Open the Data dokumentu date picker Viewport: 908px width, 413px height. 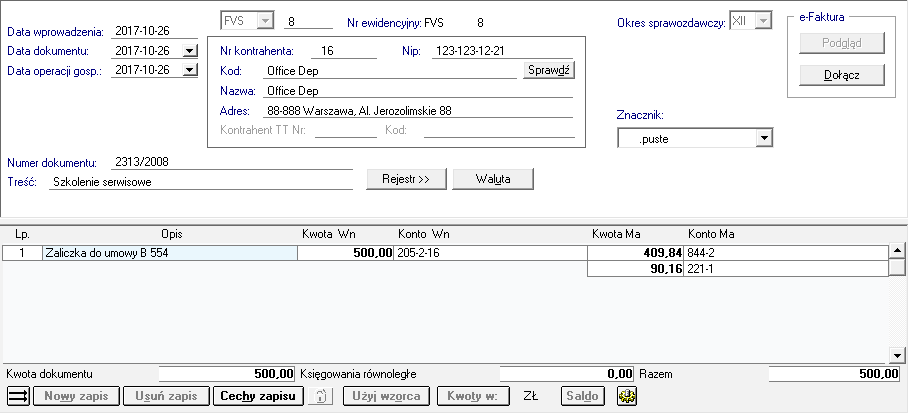[x=190, y=51]
